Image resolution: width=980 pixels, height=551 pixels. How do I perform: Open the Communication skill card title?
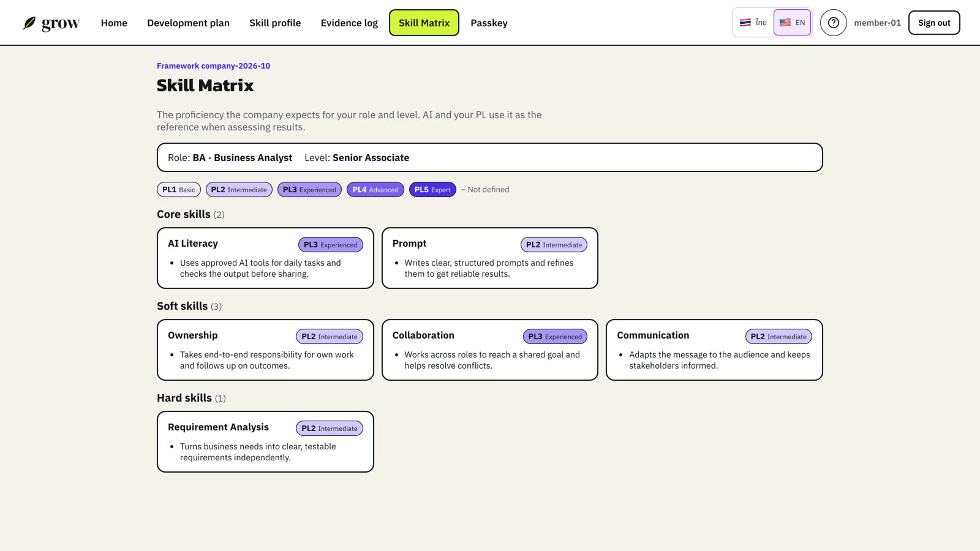[x=653, y=335]
